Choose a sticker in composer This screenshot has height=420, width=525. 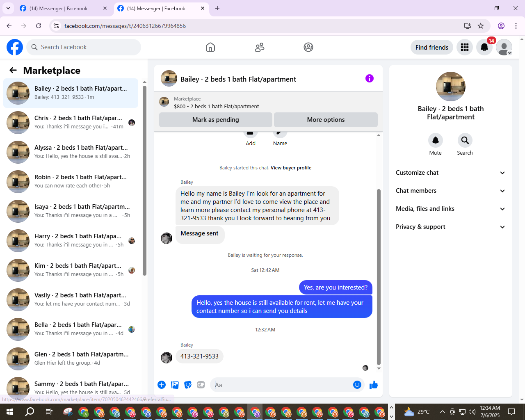tap(188, 385)
